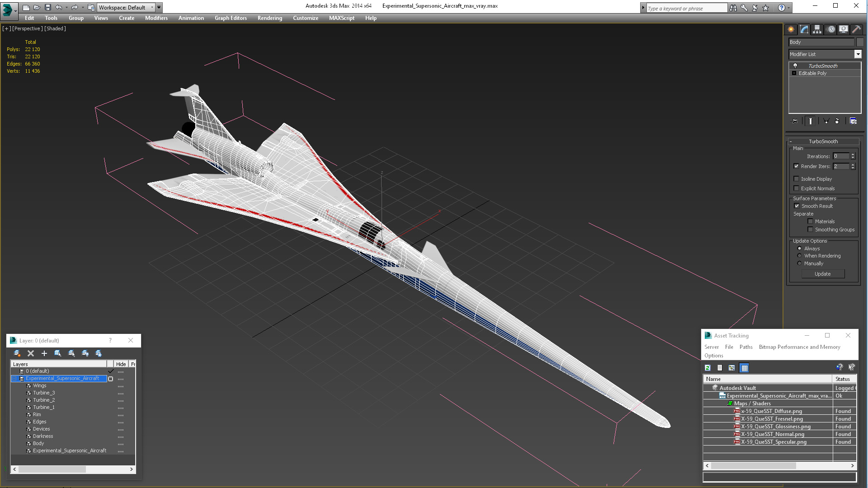This screenshot has height=488, width=868.
Task: Open the Hierarchy command panel tab
Action: tap(817, 29)
